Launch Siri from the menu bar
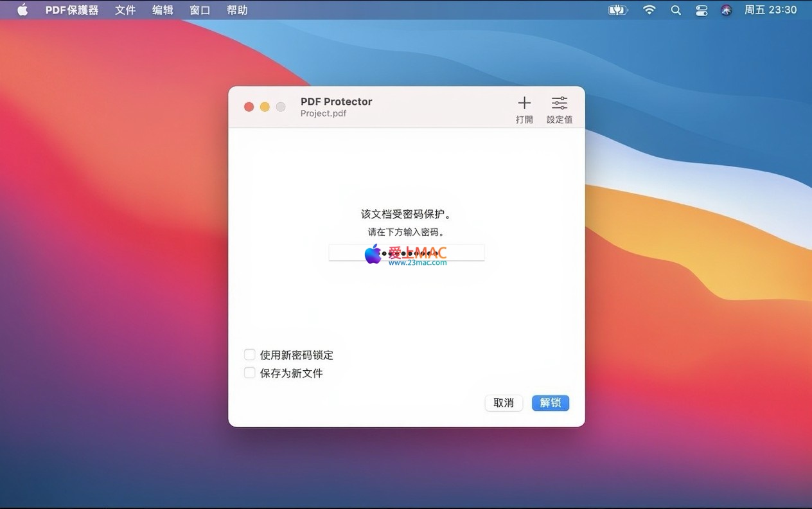Viewport: 812px width, 509px height. click(x=727, y=10)
